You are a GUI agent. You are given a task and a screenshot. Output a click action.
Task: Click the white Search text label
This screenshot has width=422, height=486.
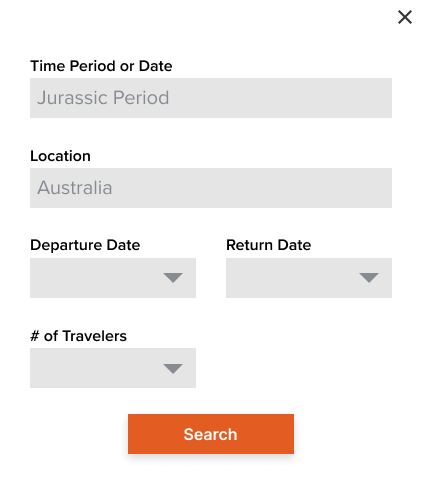pos(210,434)
